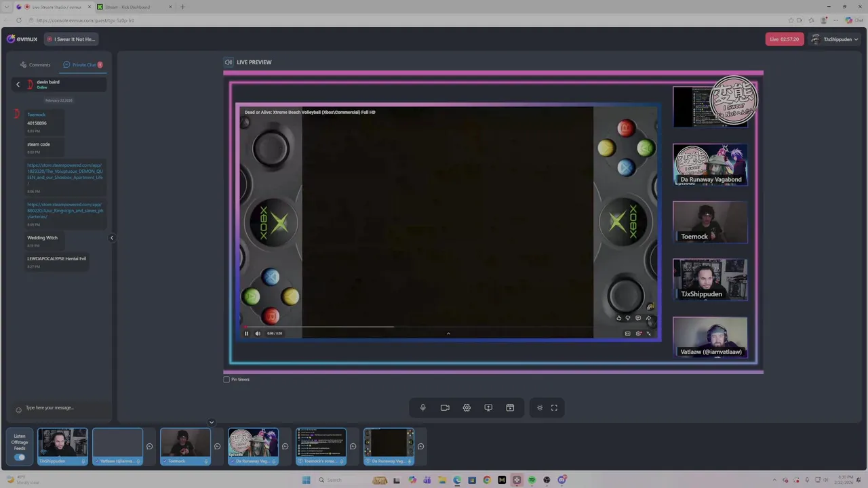The image size is (868, 488).
Task: Click Vatlaaw camera in live preview
Action: click(710, 337)
